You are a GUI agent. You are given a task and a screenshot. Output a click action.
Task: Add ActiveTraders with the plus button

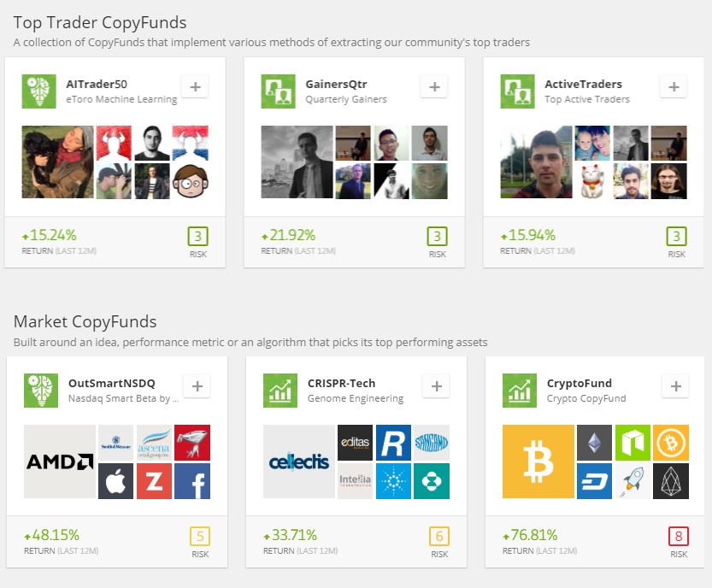click(674, 86)
